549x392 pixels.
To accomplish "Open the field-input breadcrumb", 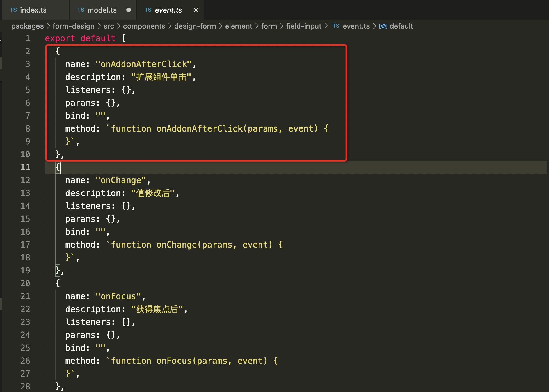I will point(304,26).
